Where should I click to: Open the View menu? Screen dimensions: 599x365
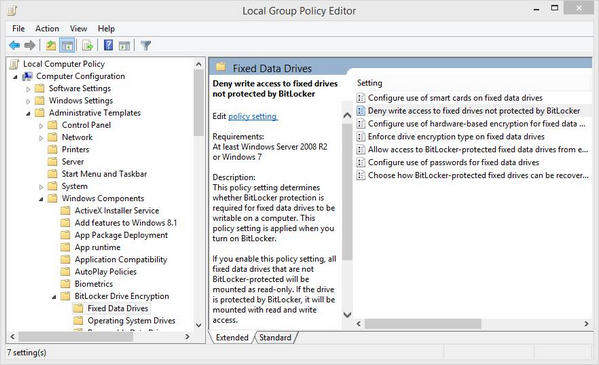[x=78, y=29]
